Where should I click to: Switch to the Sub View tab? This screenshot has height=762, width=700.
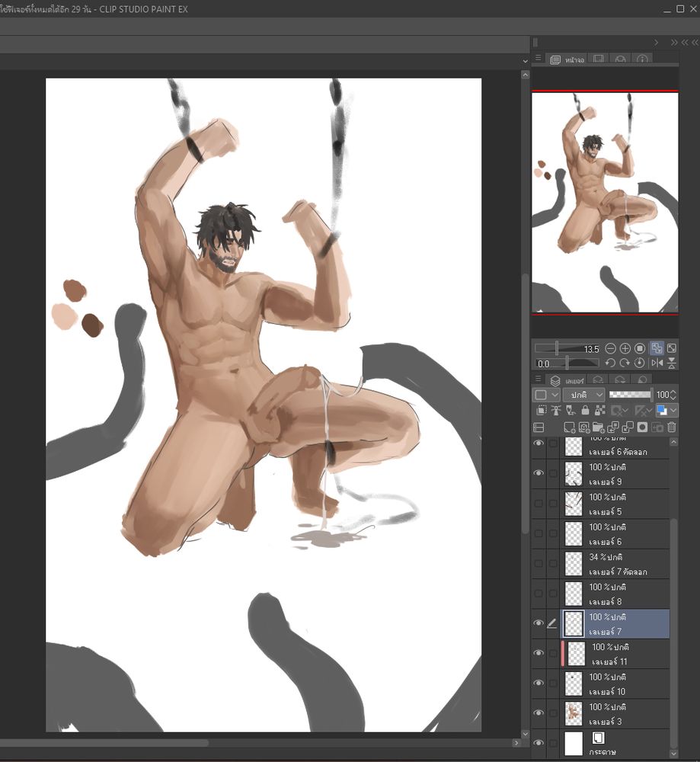pyautogui.click(x=599, y=59)
